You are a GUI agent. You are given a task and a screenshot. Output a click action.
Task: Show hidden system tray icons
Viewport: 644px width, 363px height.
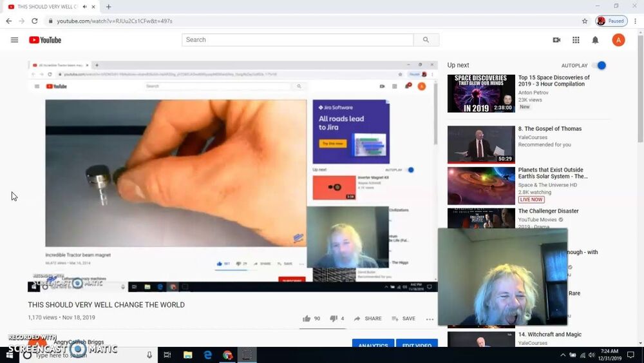coord(563,355)
